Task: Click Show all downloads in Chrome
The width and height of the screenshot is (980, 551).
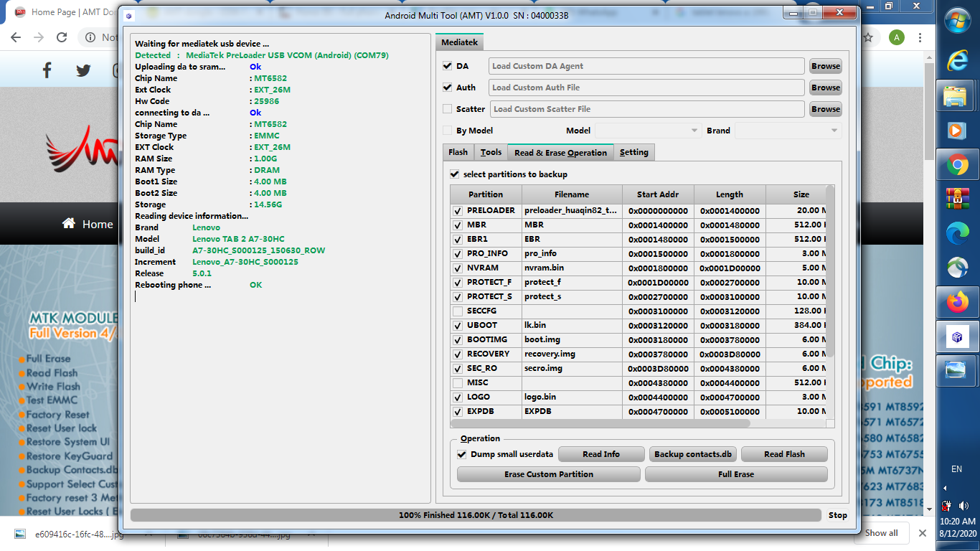Action: [881, 533]
